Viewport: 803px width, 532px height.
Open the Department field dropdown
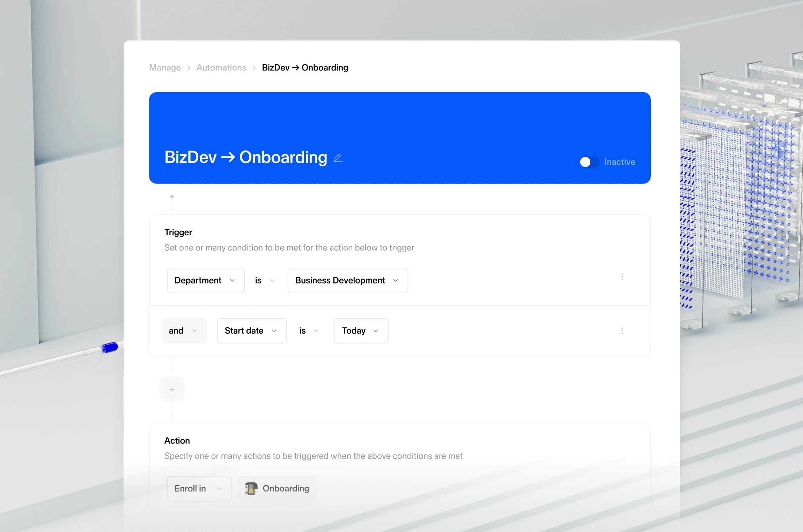pyautogui.click(x=205, y=280)
